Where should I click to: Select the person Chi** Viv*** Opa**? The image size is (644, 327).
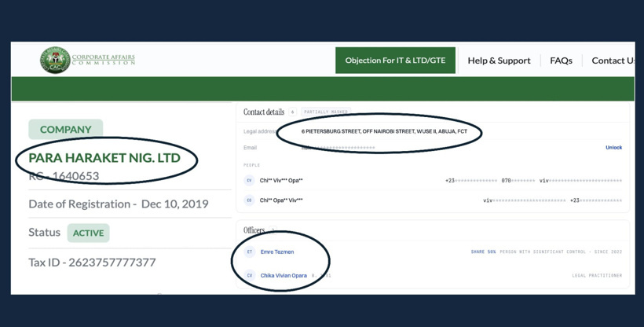[x=281, y=181]
